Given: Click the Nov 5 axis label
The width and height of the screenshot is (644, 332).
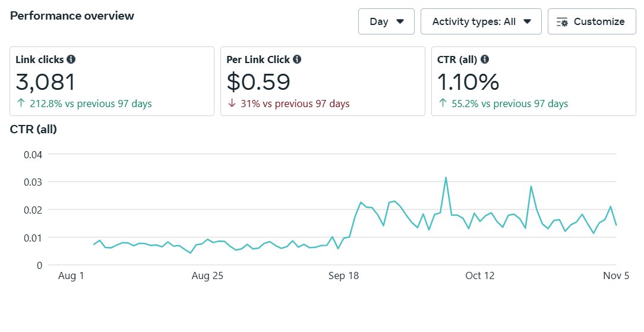Looking at the screenshot, I should (x=616, y=275).
